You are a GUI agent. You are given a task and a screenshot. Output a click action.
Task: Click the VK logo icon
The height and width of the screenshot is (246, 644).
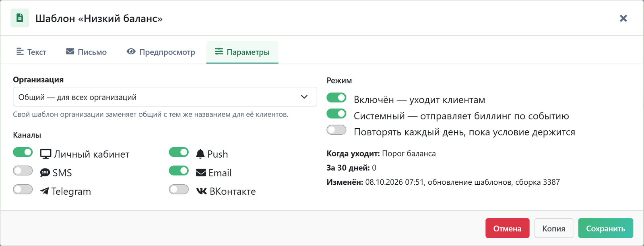(201, 191)
